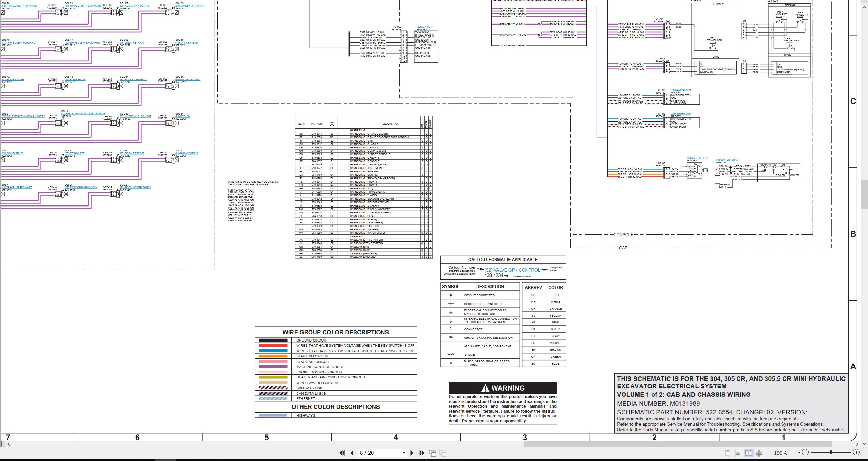This screenshot has height=461, width=868.
Task: Open the (79) SWING RIGHT link
Action: click(12, 153)
